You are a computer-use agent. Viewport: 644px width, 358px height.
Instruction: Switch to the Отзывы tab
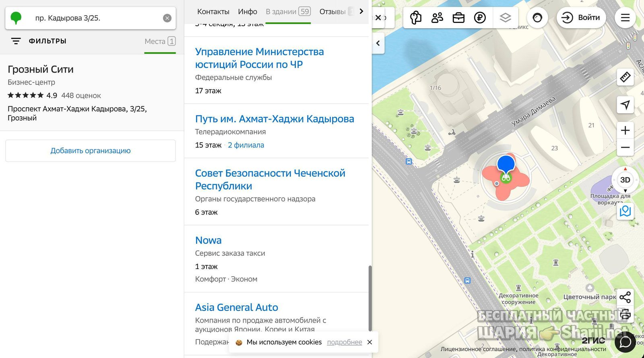tap(332, 12)
